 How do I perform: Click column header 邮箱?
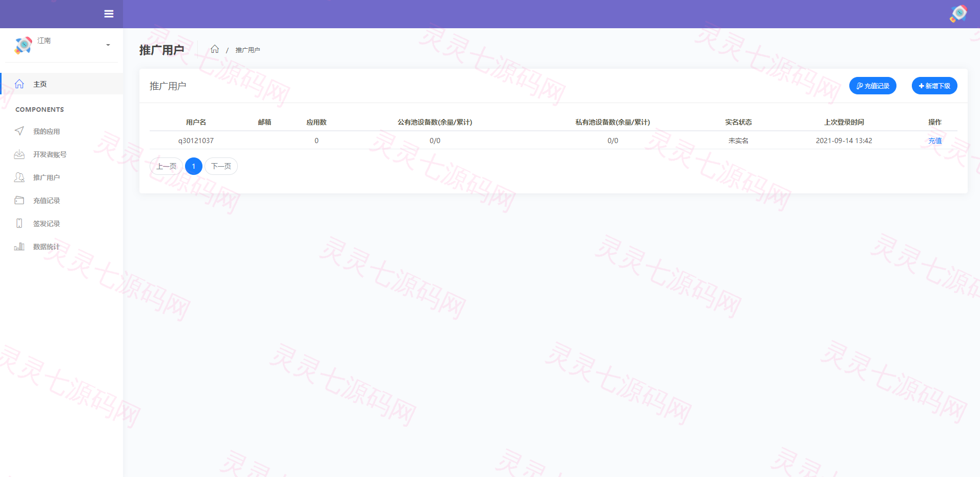click(264, 122)
